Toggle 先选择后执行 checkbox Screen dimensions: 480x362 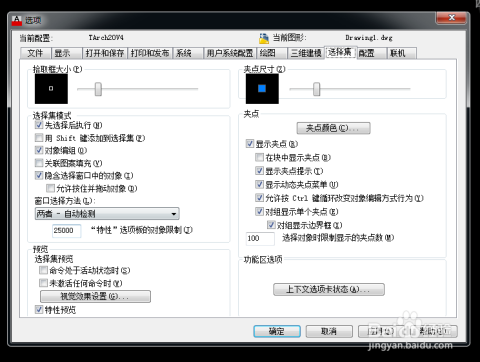coord(39,125)
